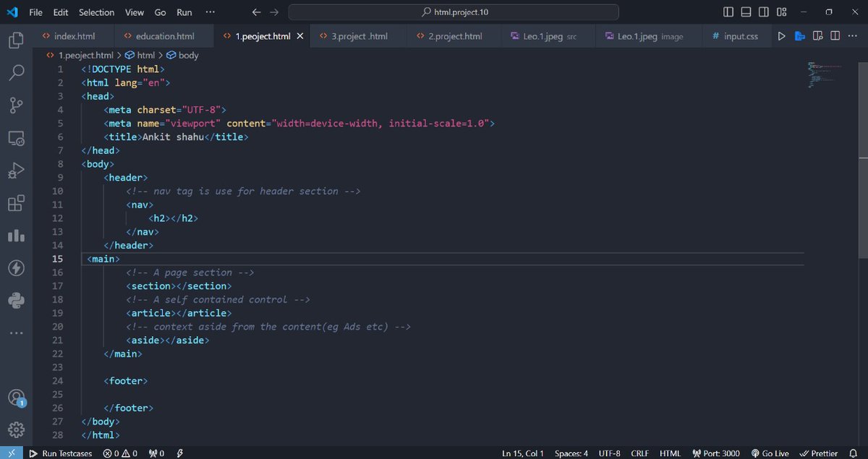Switch to the index.html tab
This screenshot has height=459, width=868.
(x=74, y=36)
